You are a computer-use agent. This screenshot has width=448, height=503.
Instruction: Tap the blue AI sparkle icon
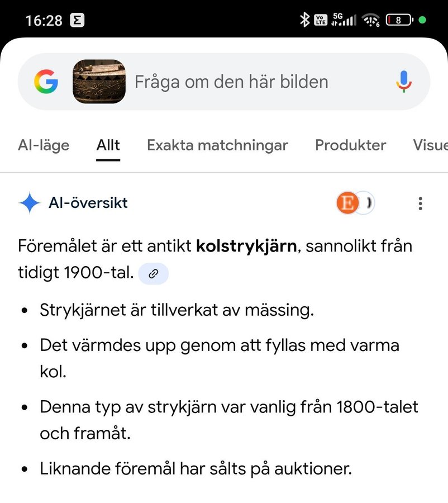tap(29, 203)
